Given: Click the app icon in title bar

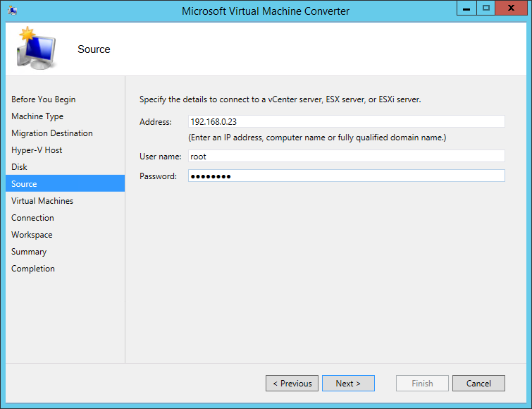Looking at the screenshot, I should [x=12, y=11].
